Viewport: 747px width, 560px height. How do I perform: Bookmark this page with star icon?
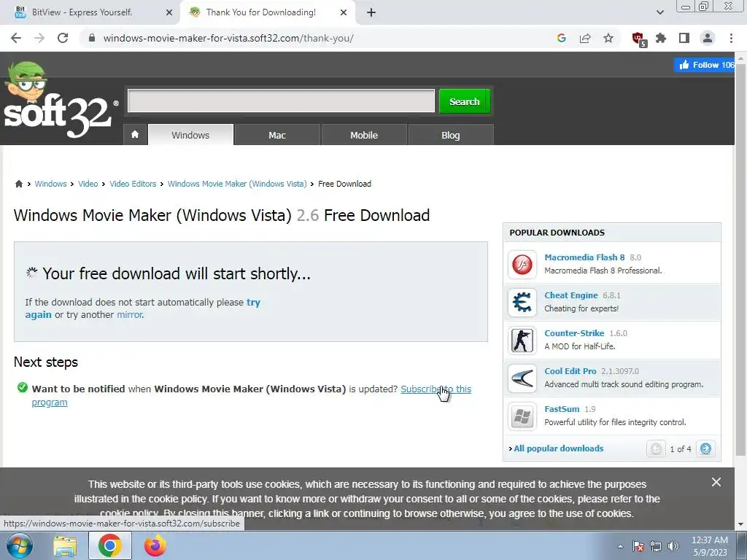[608, 38]
